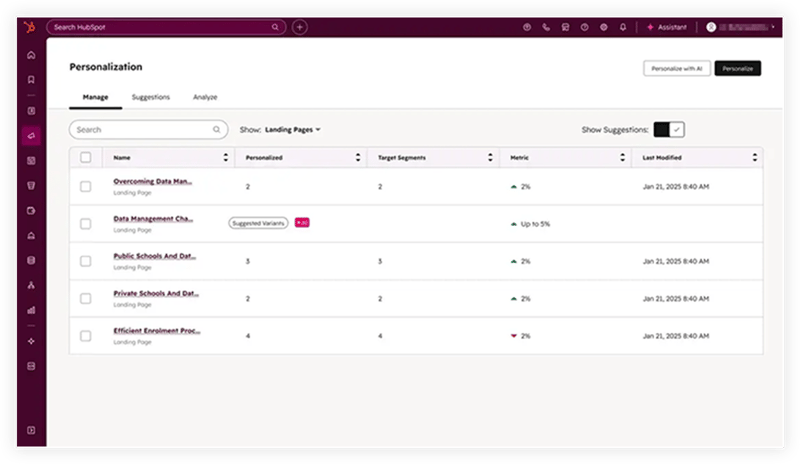Check the select-all header checkbox
This screenshot has height=464, width=800.
point(86,157)
